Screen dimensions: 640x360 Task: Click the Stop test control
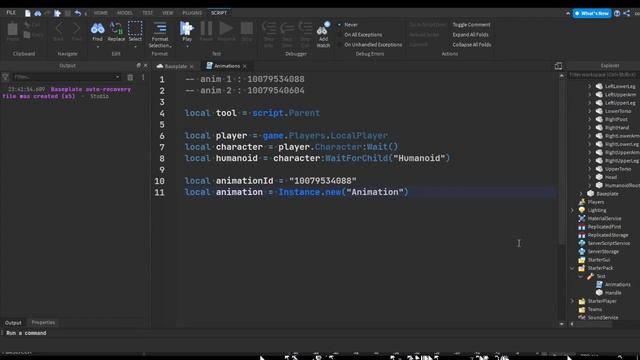point(247,29)
